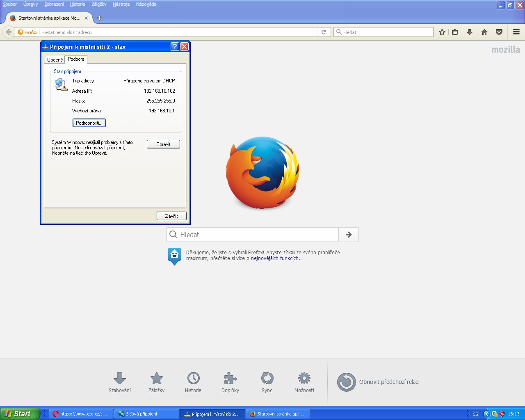Click the CS language indicator
This screenshot has height=420, width=525.
pos(475,414)
